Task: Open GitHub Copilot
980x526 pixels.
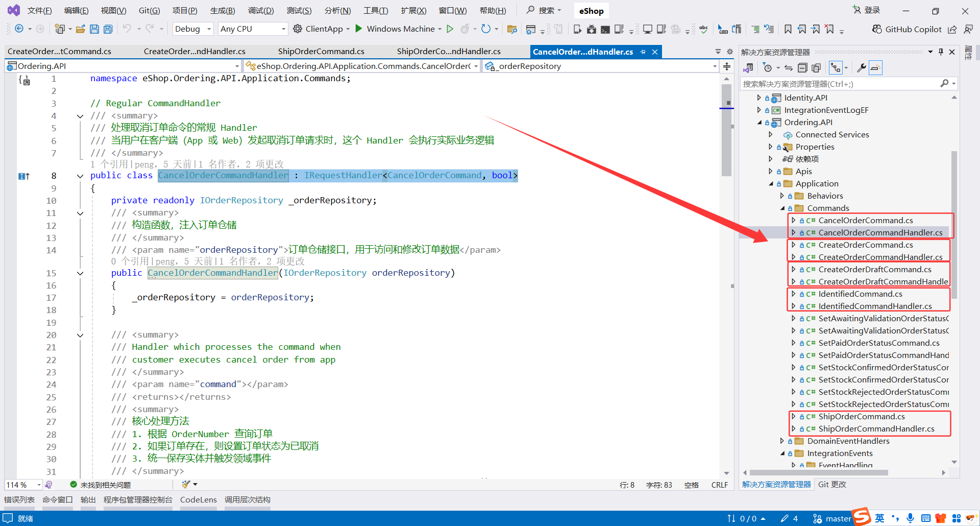Action: [x=907, y=29]
